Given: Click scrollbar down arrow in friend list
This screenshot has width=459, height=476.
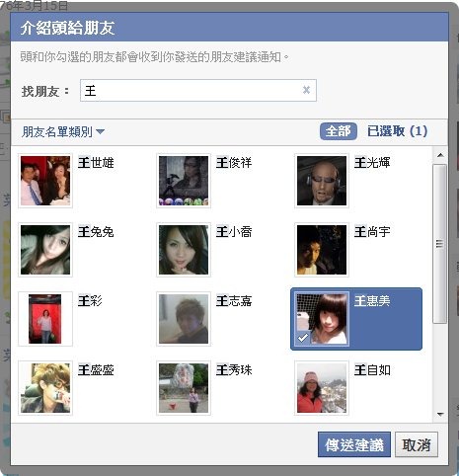Looking at the screenshot, I should coord(440,415).
